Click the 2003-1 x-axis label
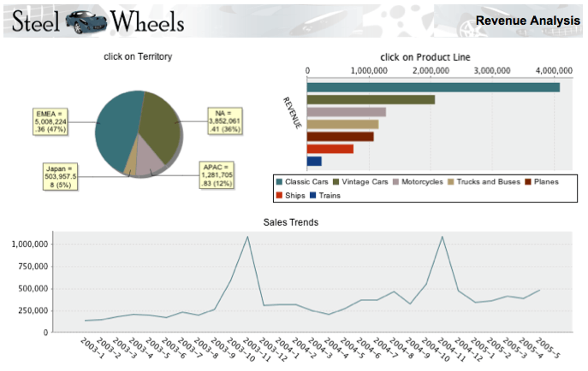The image size is (588, 371). tap(92, 348)
